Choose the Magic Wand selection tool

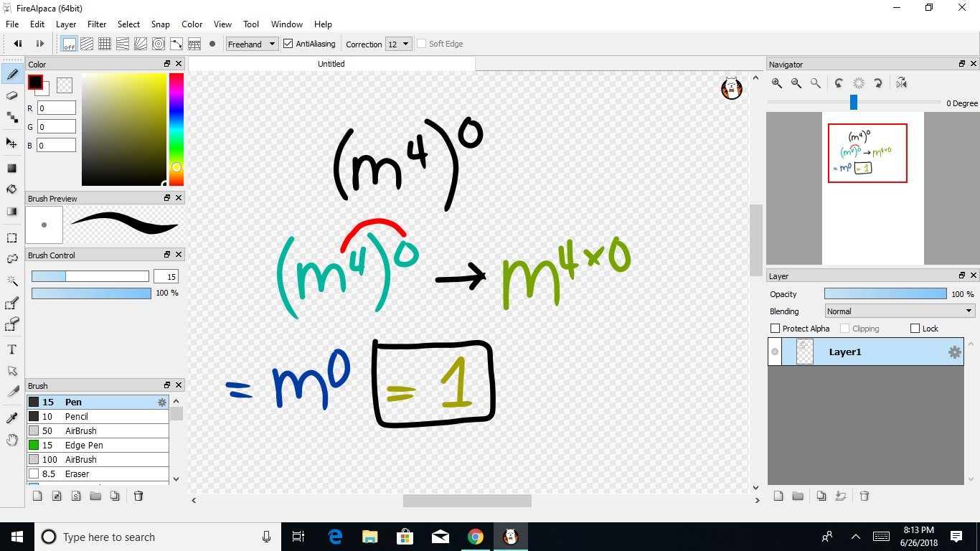12,281
